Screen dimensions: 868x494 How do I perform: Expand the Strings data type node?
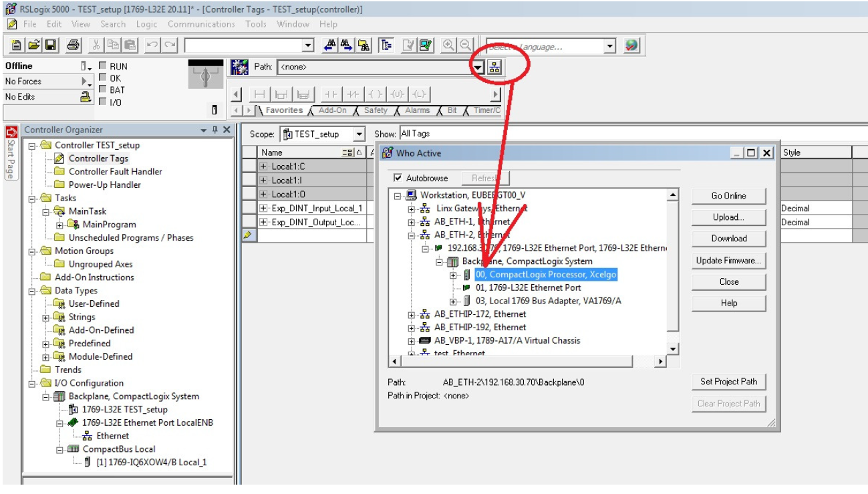(46, 317)
